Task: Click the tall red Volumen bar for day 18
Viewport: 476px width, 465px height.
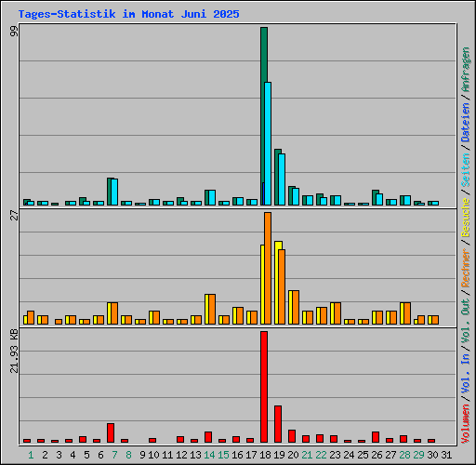Action: pos(264,387)
